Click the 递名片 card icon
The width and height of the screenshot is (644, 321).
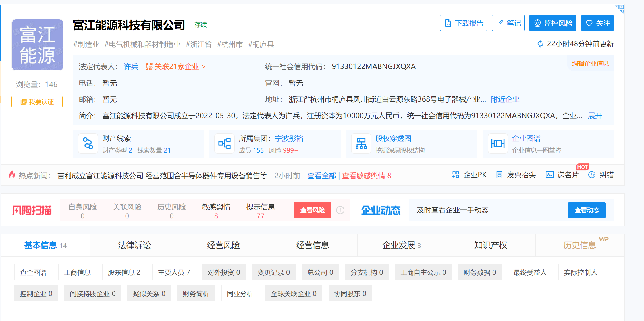coord(550,175)
